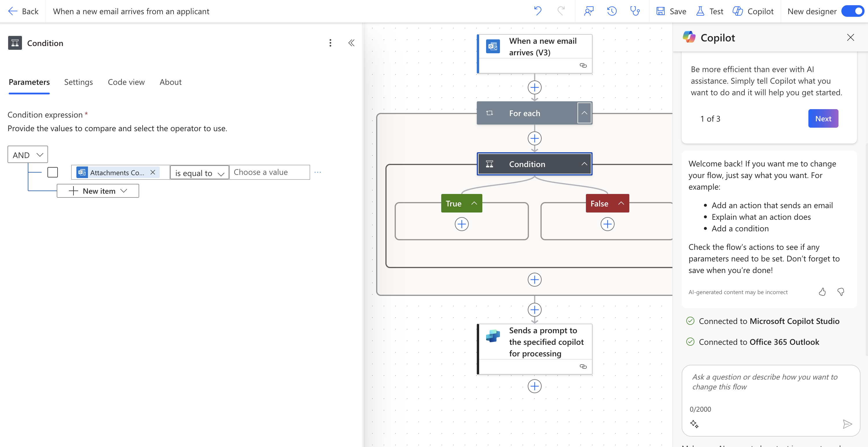Collapse the For each loop chevron
The width and height of the screenshot is (868, 447).
pos(584,113)
